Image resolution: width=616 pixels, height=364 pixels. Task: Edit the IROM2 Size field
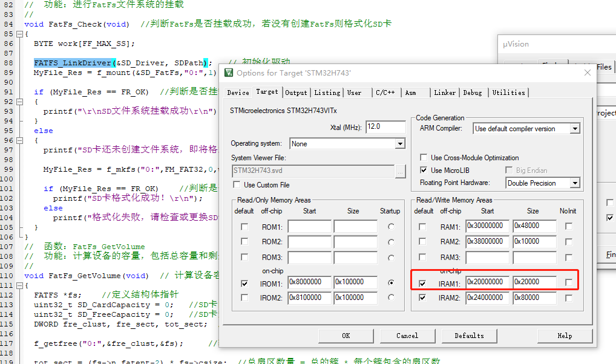[356, 297]
